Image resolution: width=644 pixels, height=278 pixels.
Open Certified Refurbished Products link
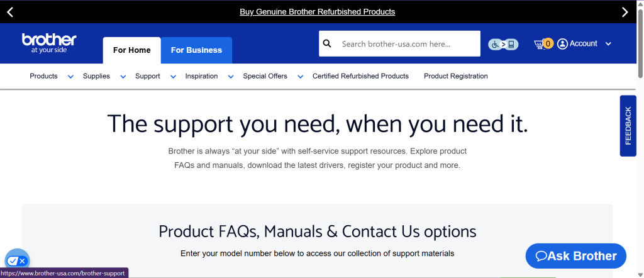(x=360, y=76)
